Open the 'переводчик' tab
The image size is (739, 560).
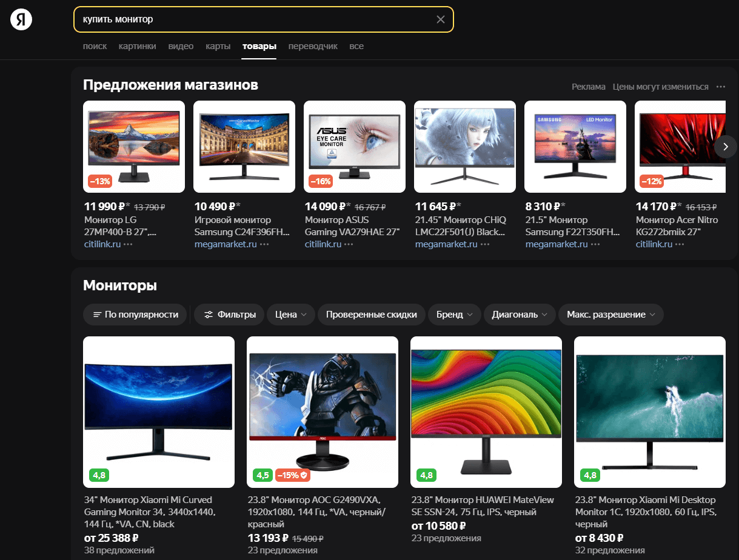click(x=313, y=46)
